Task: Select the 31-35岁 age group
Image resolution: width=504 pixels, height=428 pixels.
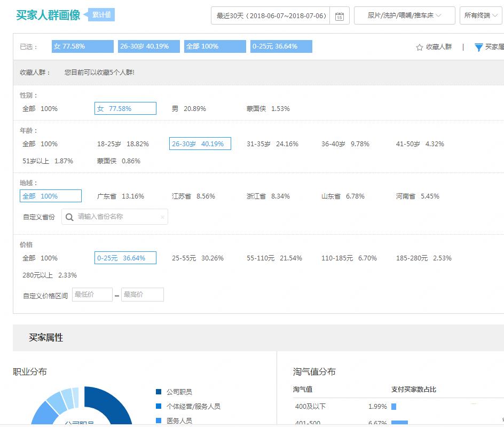Action: point(272,144)
